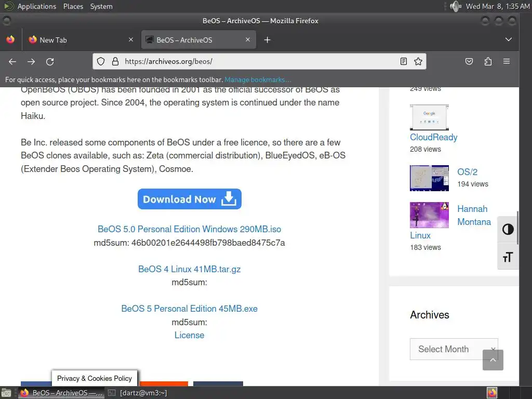
Task: Expand the list all tabs chevron
Action: [508, 39]
